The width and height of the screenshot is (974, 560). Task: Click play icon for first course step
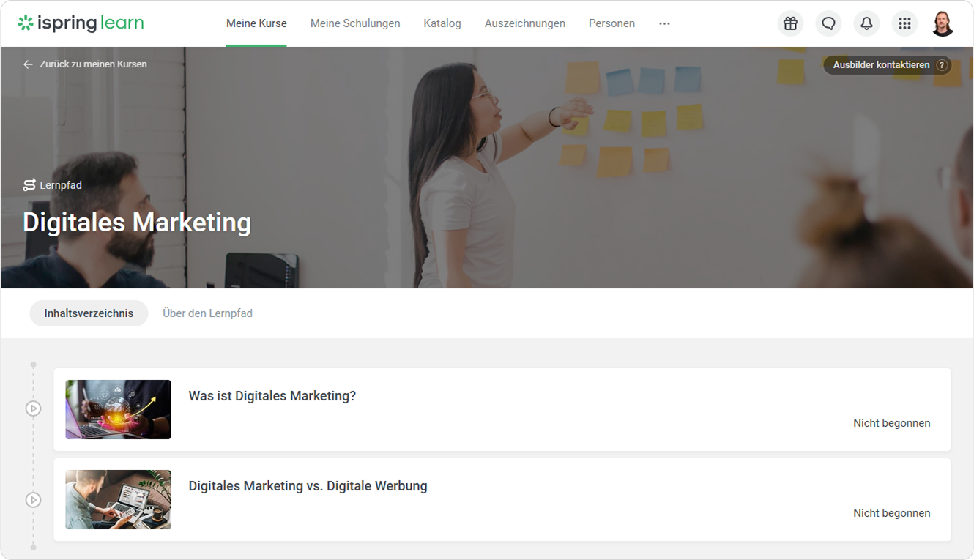pos(33,408)
